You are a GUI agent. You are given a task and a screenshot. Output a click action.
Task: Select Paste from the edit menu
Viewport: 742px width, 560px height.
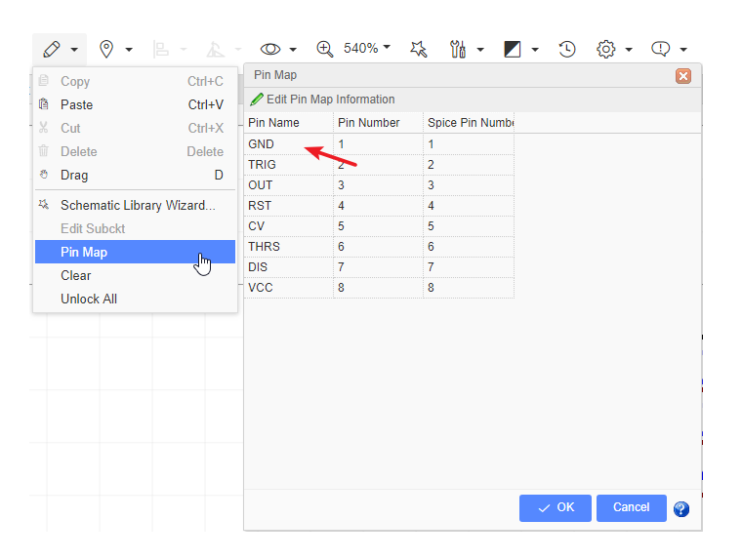77,104
